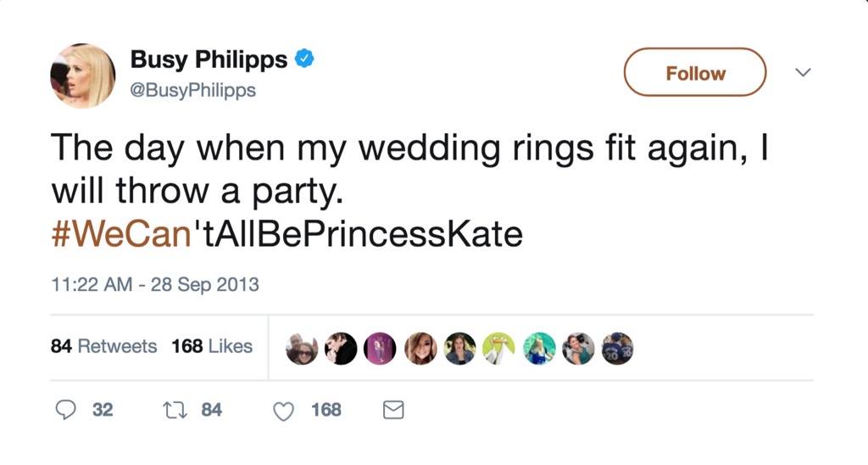Click the @BusyPhilipps handle
The height and width of the screenshot is (465, 868).
192,89
